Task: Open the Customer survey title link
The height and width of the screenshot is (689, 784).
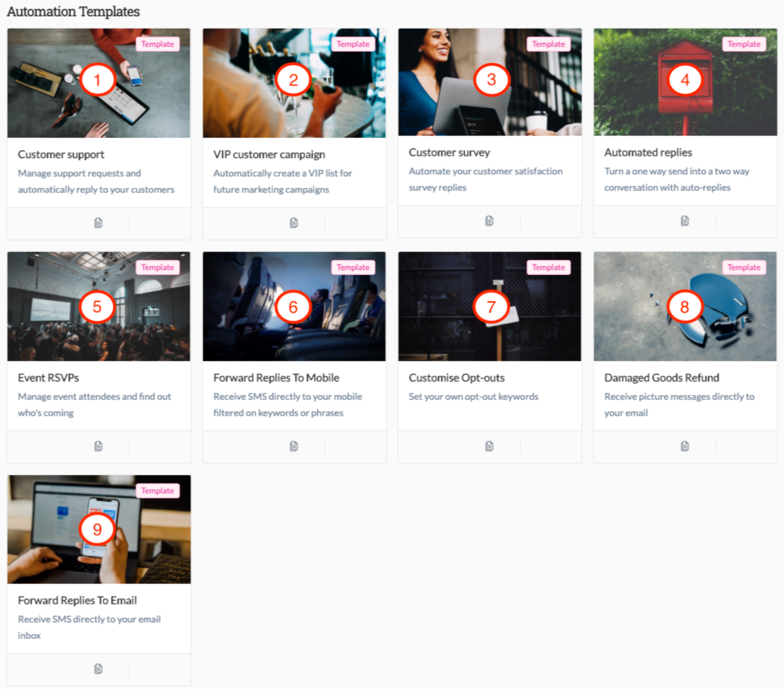Action: pos(449,153)
